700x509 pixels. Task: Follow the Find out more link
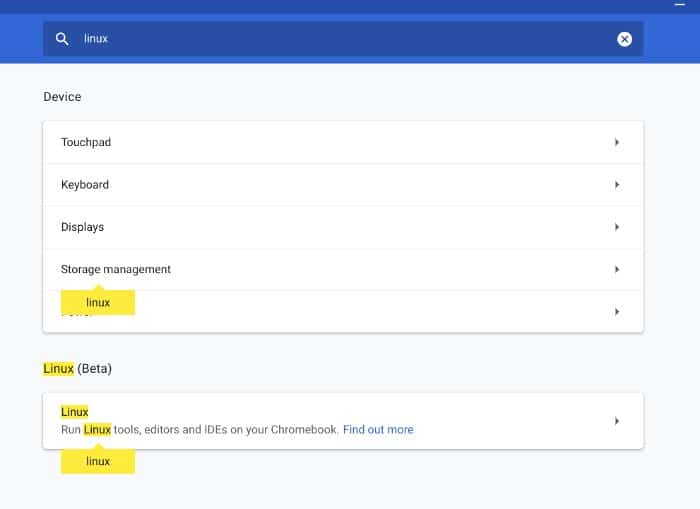pos(378,430)
